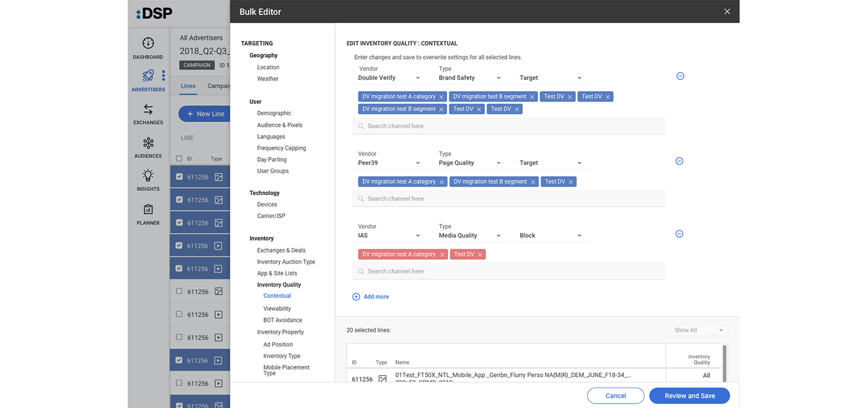Select Carrier/ISP under Technology

click(x=272, y=216)
